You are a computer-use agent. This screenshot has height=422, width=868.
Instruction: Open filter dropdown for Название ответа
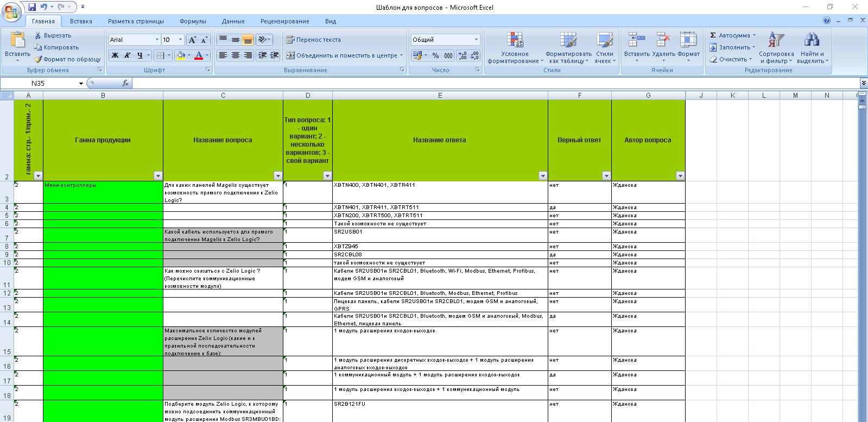point(543,175)
